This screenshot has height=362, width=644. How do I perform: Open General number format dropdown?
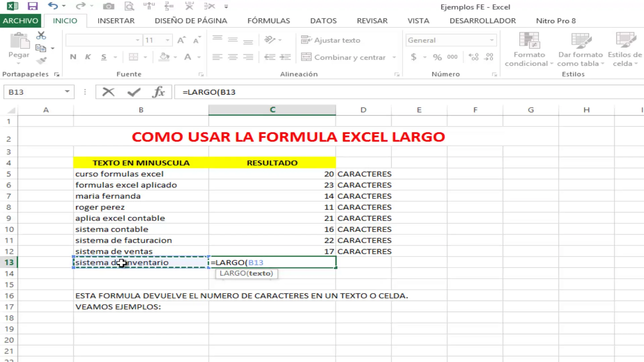(492, 40)
